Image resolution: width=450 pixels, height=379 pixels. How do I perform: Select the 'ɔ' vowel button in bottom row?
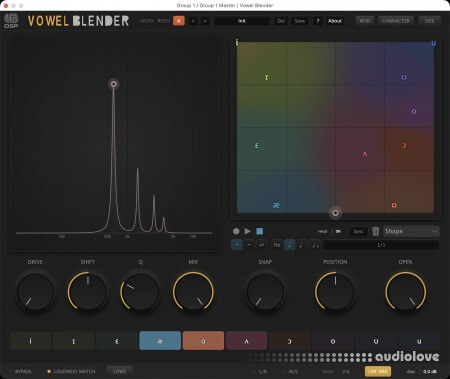290,341
